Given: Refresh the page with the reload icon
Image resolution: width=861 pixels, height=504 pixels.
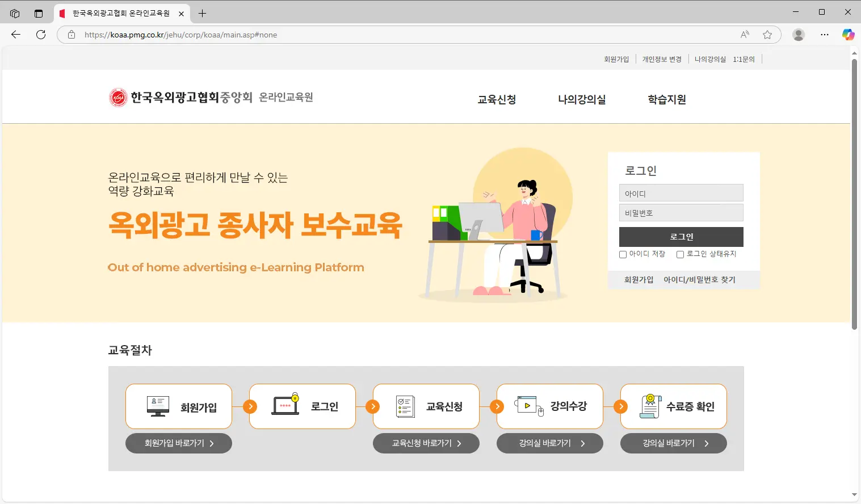Looking at the screenshot, I should pyautogui.click(x=40, y=35).
